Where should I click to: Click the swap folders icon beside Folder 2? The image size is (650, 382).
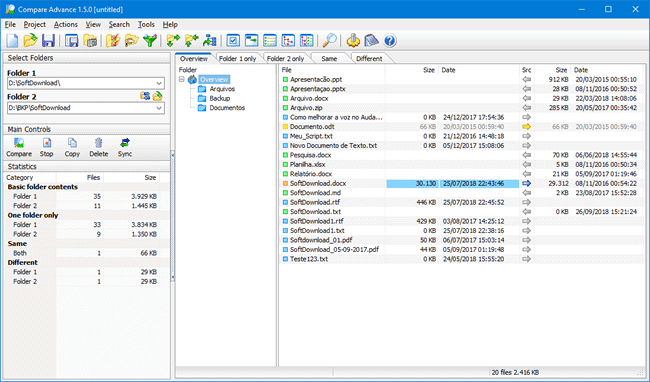click(145, 96)
